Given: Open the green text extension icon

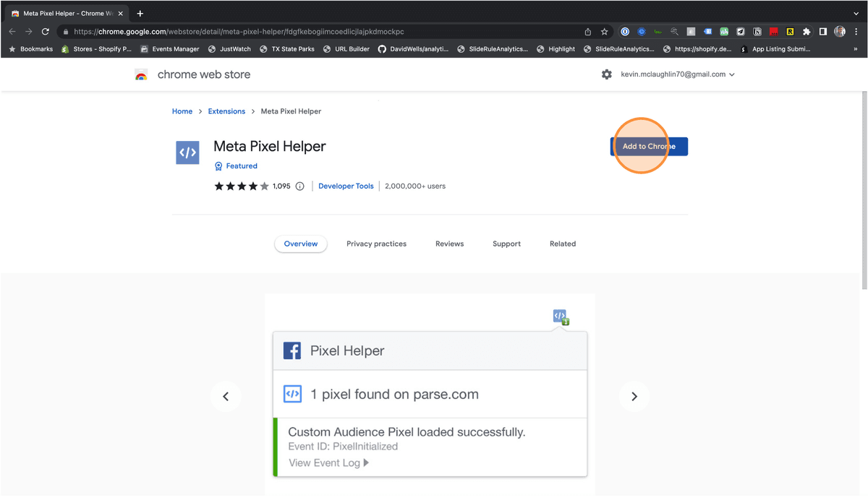Looking at the screenshot, I should pos(658,32).
